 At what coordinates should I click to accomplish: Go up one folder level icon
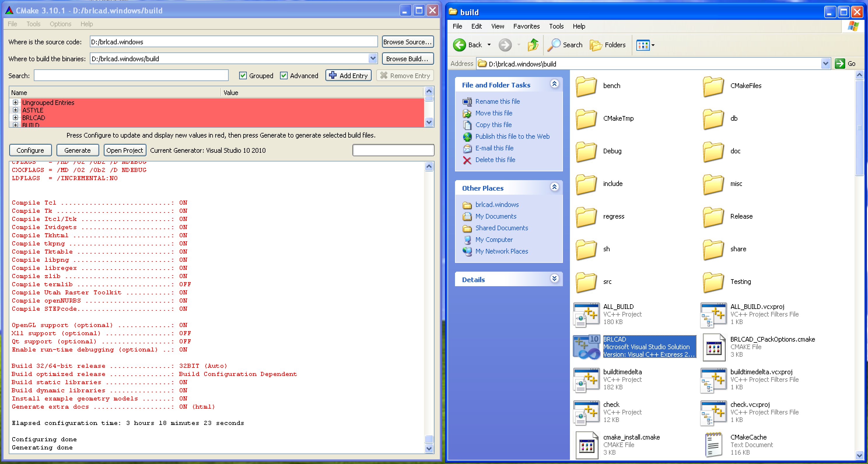click(533, 45)
